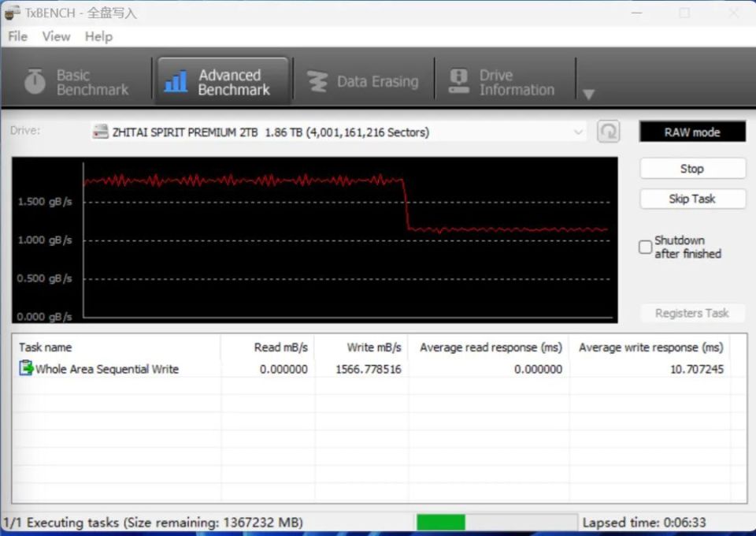This screenshot has width=756, height=536.
Task: Switch to Basic Benchmark tab
Action: tap(77, 81)
